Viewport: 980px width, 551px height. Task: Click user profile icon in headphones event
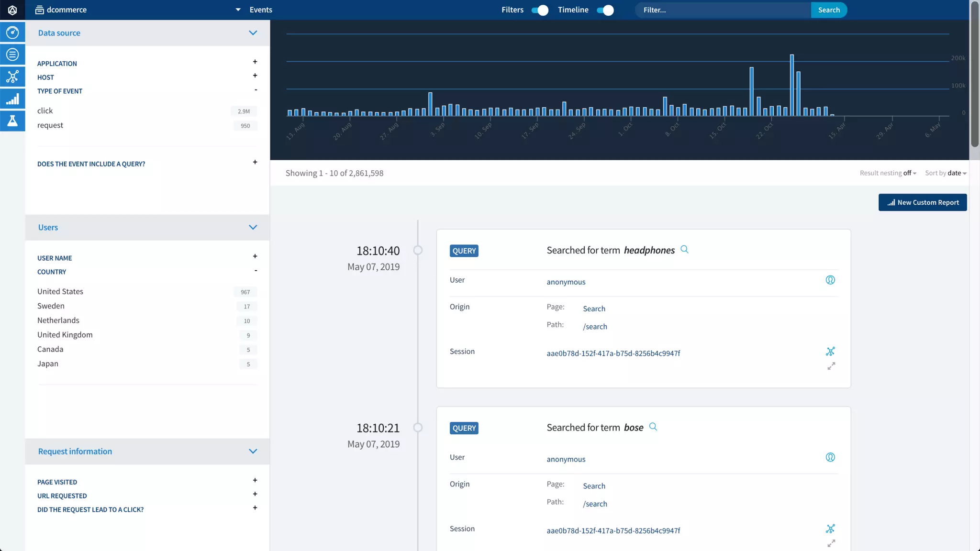click(830, 280)
